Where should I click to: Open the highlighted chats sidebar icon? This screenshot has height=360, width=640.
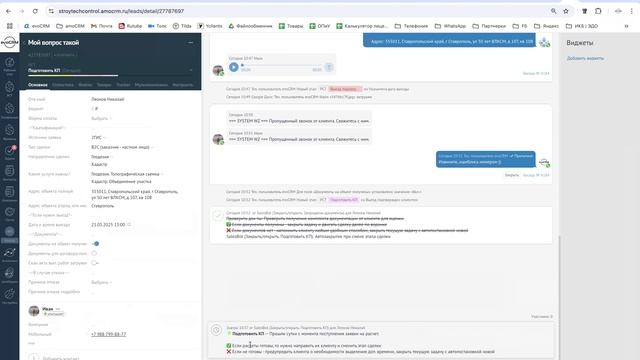point(9,233)
